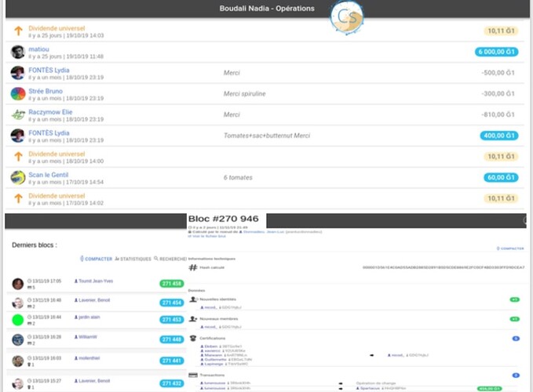Click the green circle avatar of jardin alain
Screen dimensions: 533x392
click(18, 320)
